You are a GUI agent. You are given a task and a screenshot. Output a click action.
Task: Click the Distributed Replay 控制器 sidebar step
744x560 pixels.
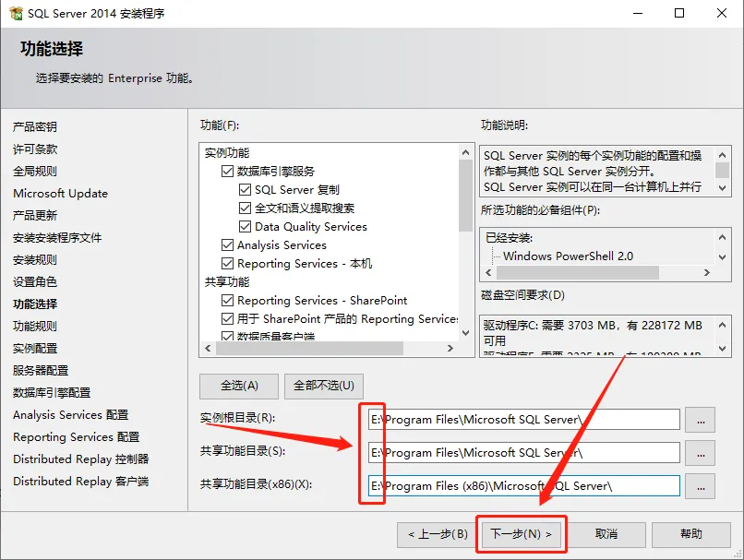point(81,459)
